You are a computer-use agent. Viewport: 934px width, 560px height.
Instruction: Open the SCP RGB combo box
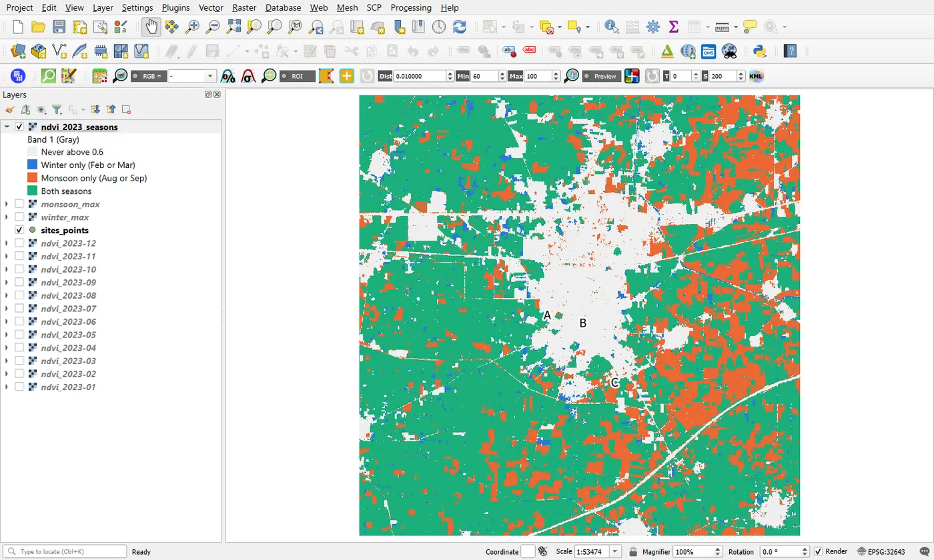192,76
